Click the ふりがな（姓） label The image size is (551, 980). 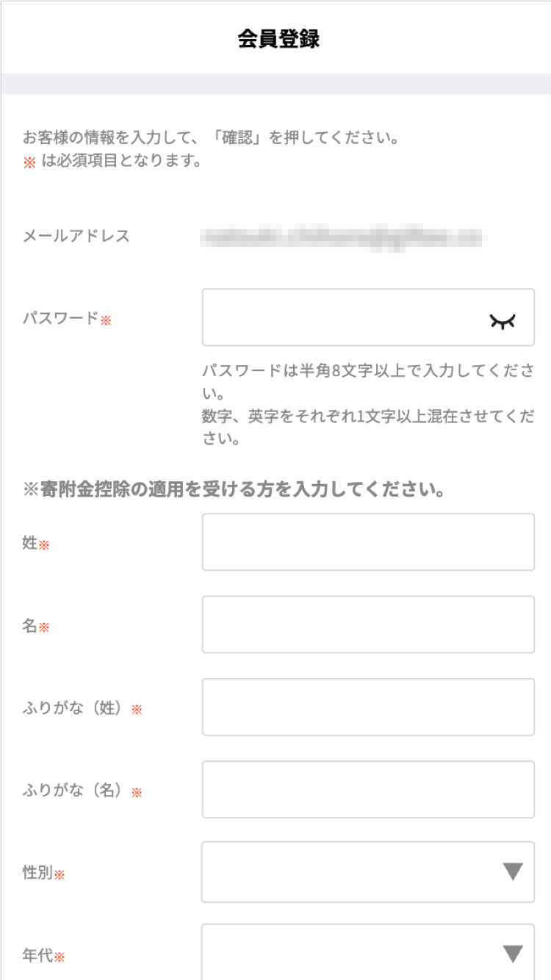click(71, 709)
